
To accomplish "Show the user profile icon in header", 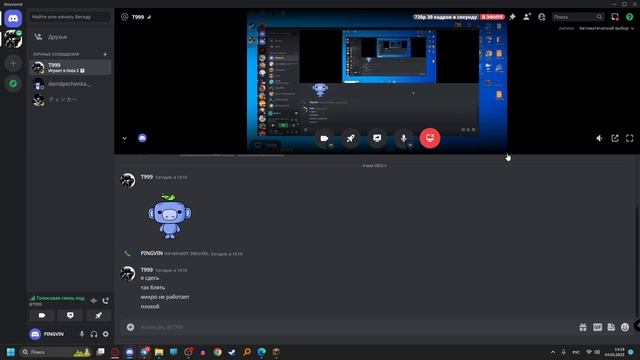I will tap(542, 17).
